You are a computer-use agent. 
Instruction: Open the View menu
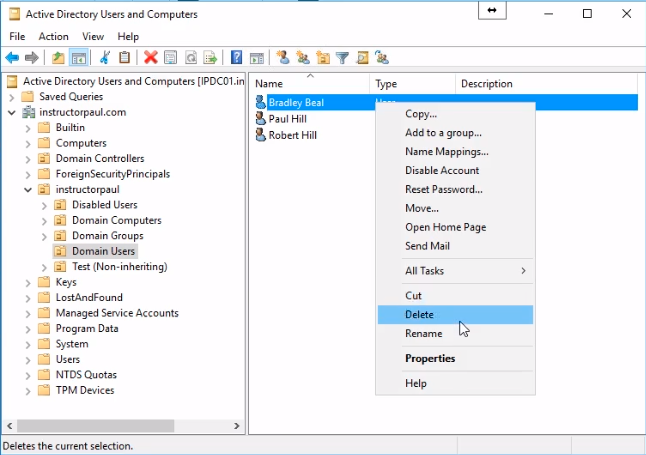click(93, 37)
